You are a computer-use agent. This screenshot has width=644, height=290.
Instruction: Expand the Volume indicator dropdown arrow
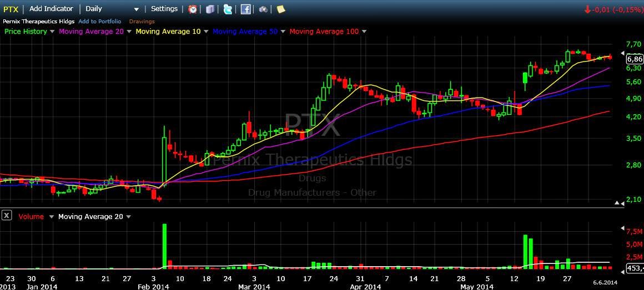pos(51,217)
